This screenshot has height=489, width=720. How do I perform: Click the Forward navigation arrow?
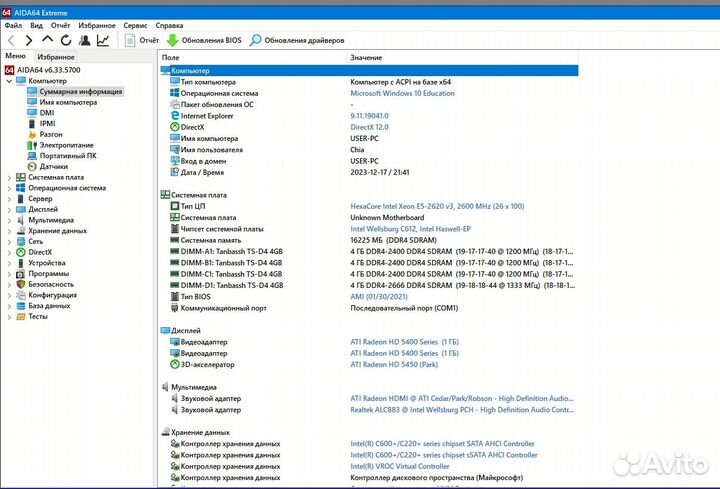[x=29, y=40]
